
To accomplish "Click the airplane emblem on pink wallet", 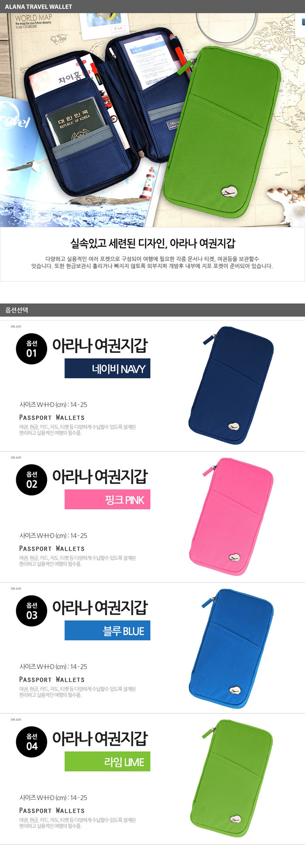I will (x=234, y=557).
